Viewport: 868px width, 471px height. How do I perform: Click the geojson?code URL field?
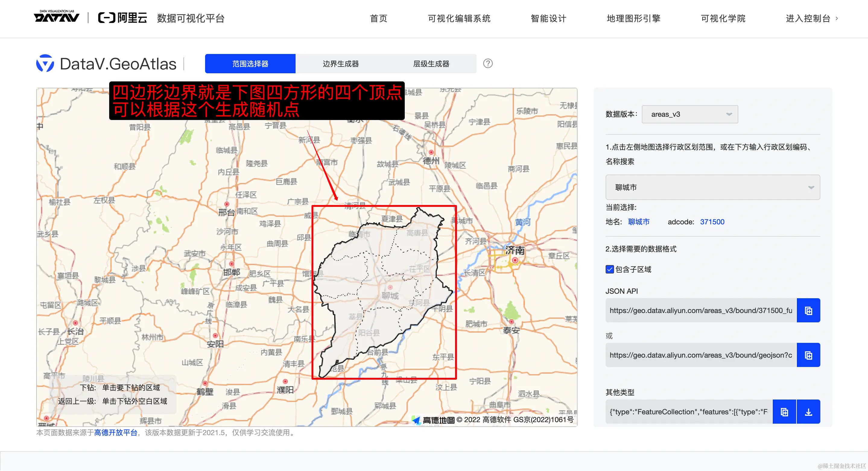(x=701, y=355)
